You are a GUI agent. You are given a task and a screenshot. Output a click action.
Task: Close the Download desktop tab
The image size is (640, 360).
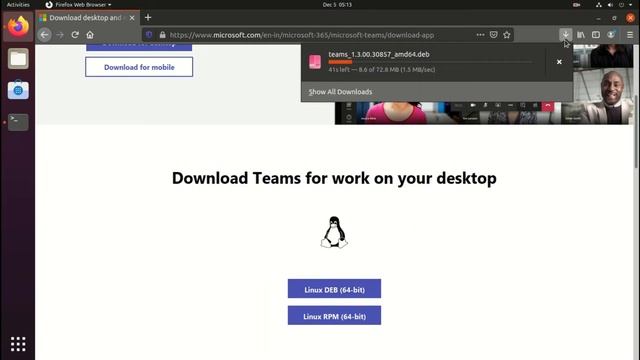(132, 18)
